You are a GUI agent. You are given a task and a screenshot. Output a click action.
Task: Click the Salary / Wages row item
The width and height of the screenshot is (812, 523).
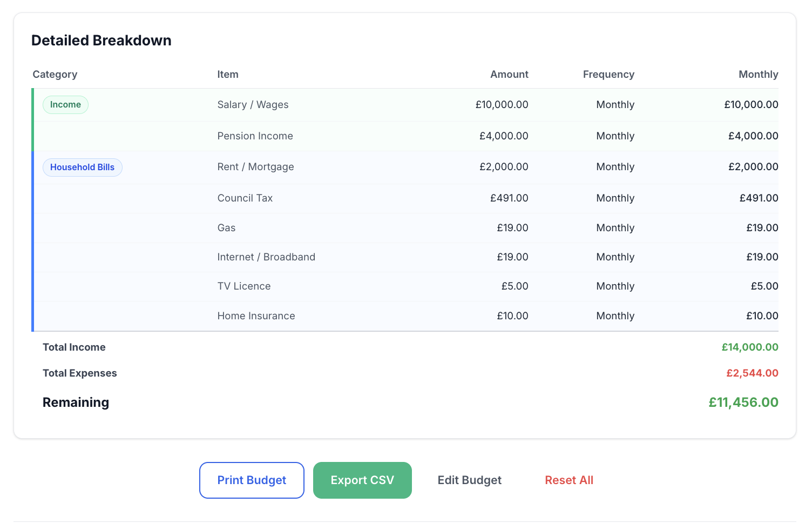[253, 105]
